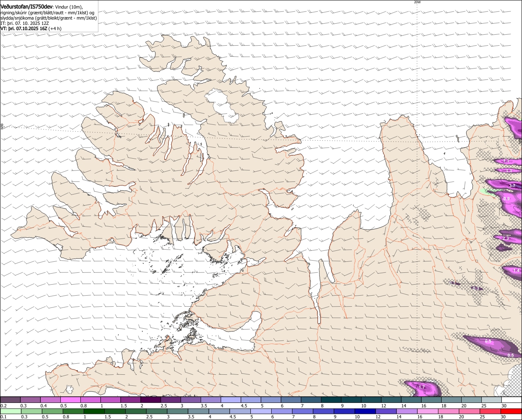Click the navy blue 10 rain legend swatch

364,411
